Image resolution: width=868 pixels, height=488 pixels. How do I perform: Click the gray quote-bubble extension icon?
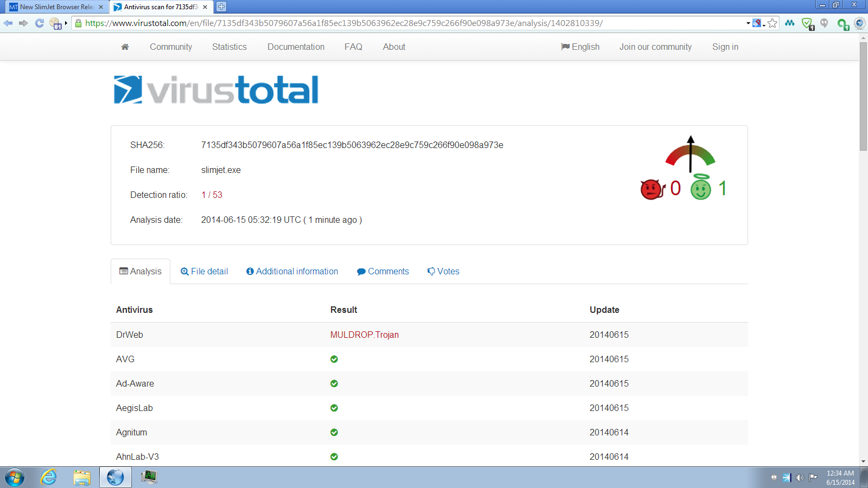(x=824, y=23)
